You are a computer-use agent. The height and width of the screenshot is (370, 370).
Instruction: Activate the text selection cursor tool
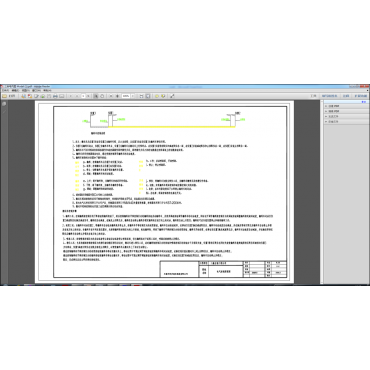tap(96, 96)
